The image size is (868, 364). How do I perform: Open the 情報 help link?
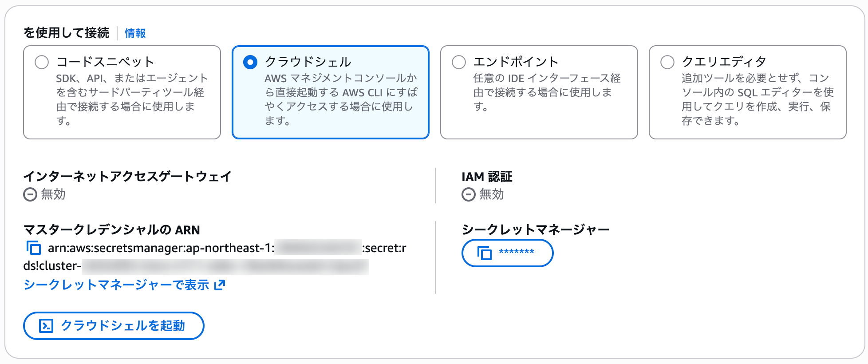click(x=135, y=33)
